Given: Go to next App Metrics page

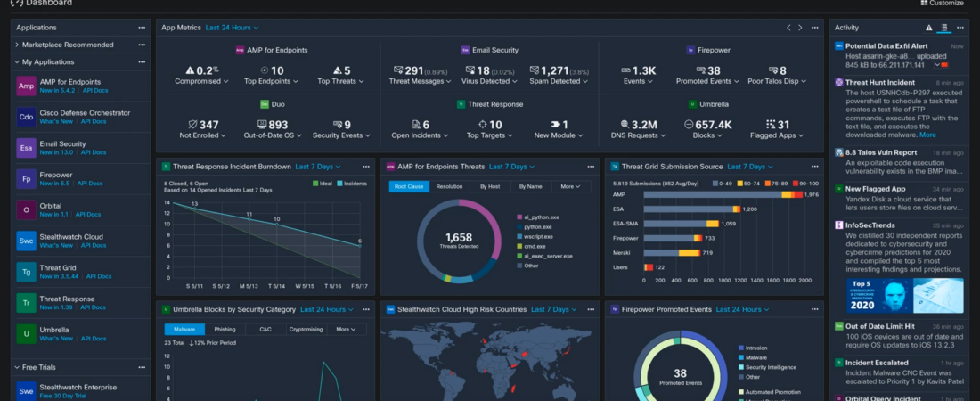Looking at the screenshot, I should tap(800, 28).
